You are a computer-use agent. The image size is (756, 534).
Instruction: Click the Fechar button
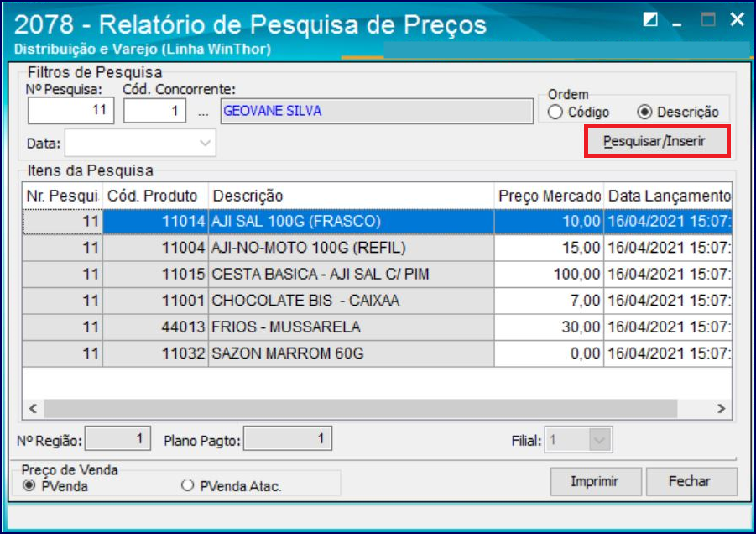[691, 481]
